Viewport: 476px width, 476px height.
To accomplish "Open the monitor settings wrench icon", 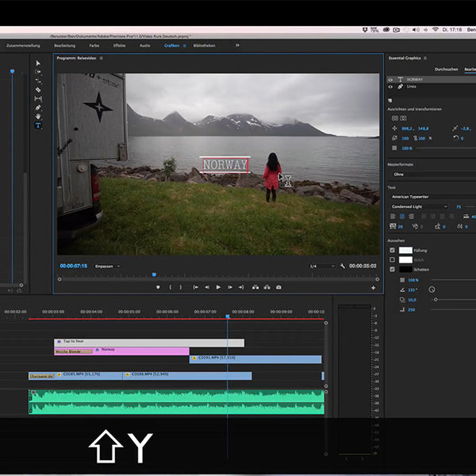I will coord(342,266).
